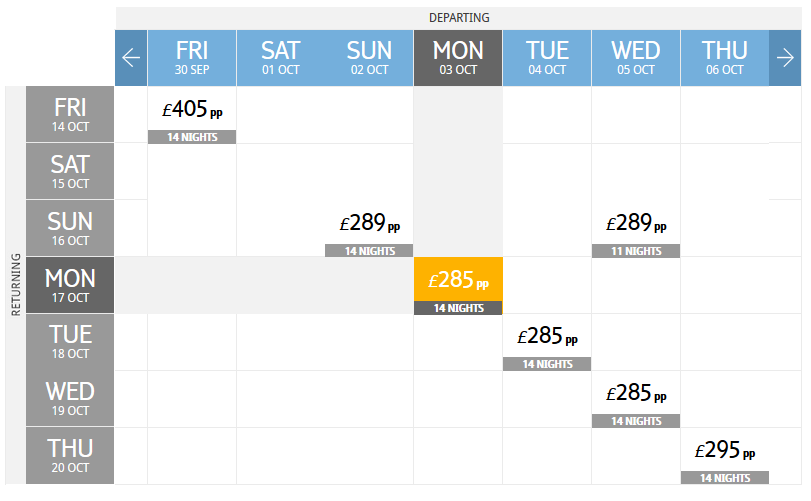Screen dimensions: 811x501
Task: Select highlighted £285 pp Monday fare
Action: coord(458,286)
